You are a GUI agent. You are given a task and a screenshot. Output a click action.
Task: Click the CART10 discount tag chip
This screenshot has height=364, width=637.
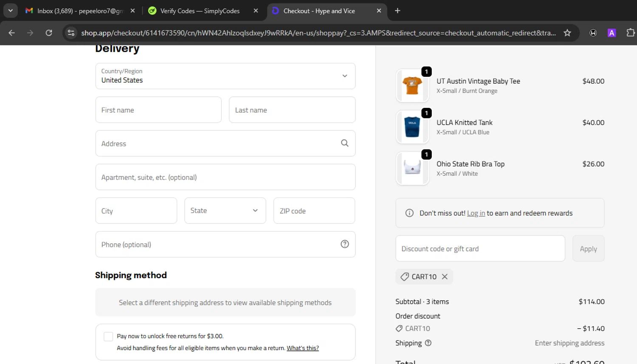[x=424, y=277]
